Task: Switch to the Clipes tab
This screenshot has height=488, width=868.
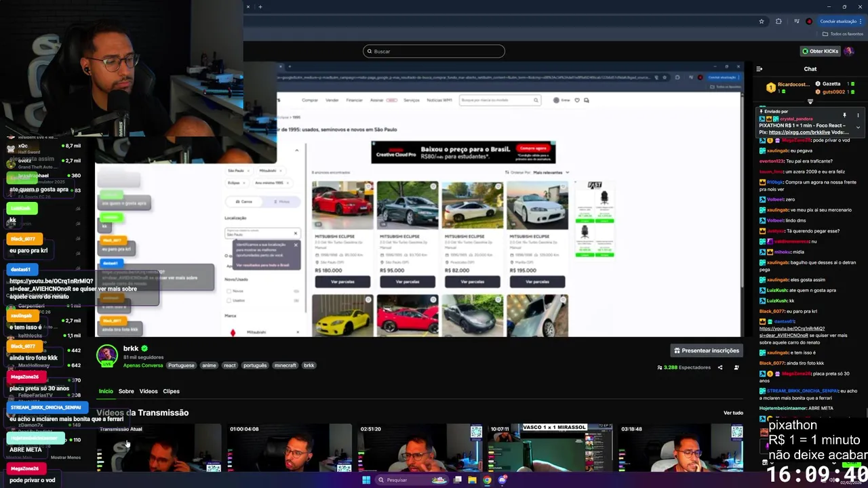Action: coord(171,391)
